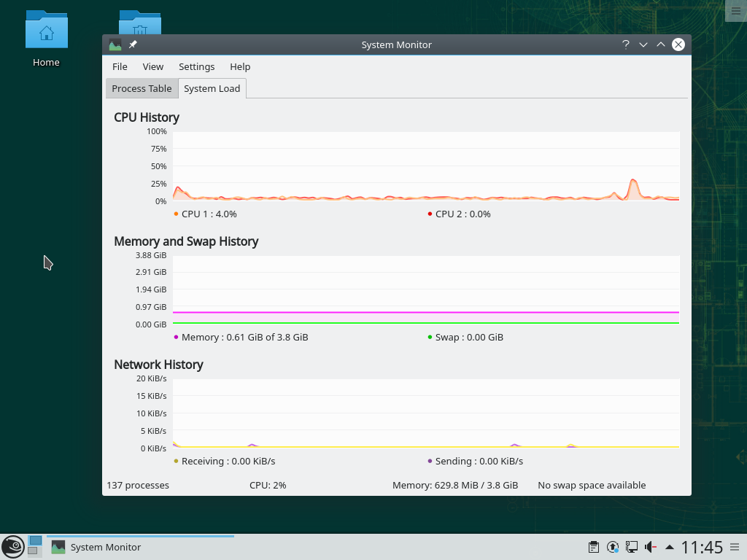Expand hidden system tray icons arrow
The width and height of the screenshot is (747, 560).
pos(669,547)
